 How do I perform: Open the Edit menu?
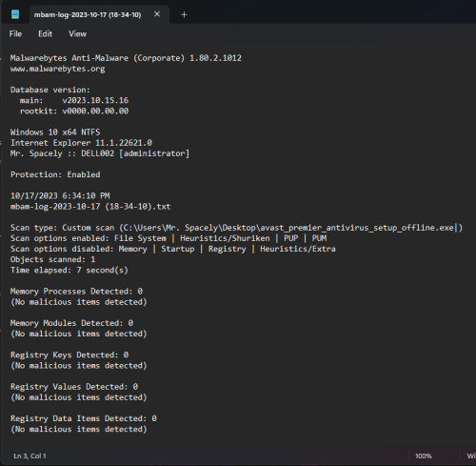45,33
